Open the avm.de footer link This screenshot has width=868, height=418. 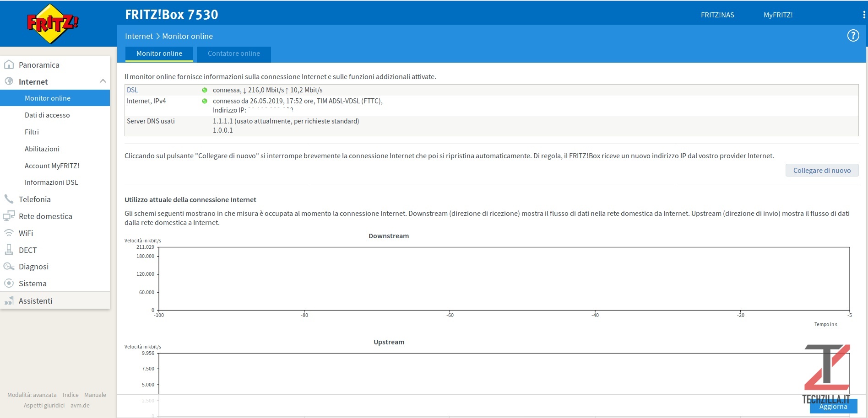pos(80,405)
